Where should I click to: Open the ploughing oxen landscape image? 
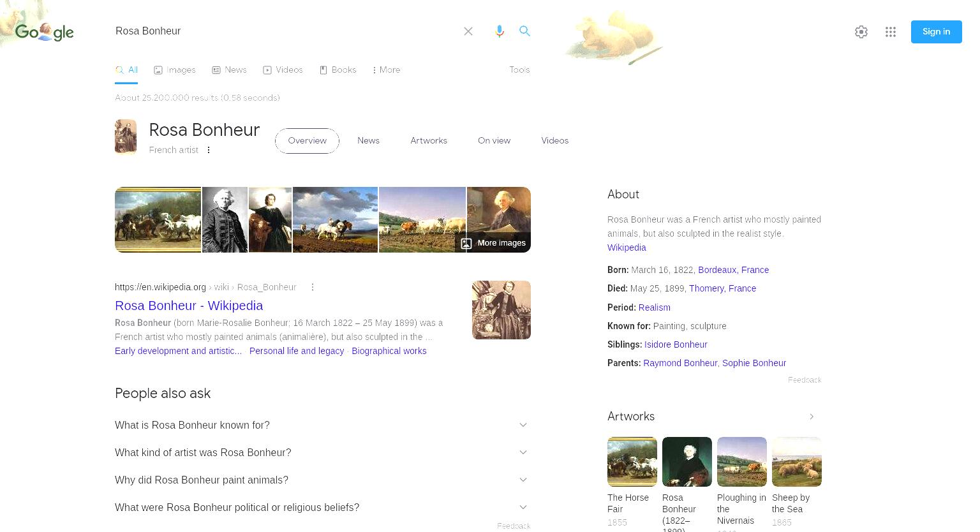coord(335,219)
